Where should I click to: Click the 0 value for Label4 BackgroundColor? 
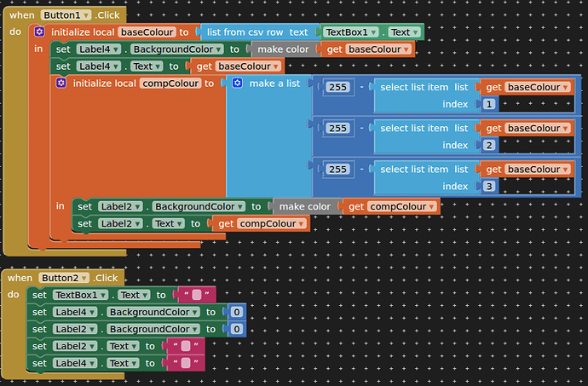[x=237, y=312]
